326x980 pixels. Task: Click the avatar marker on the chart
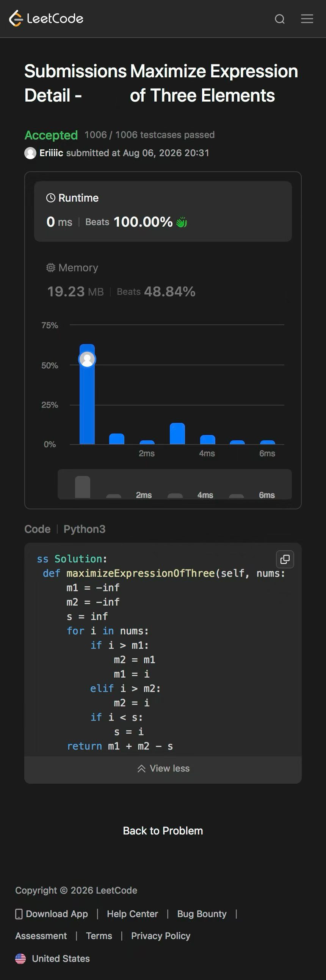tap(87, 359)
